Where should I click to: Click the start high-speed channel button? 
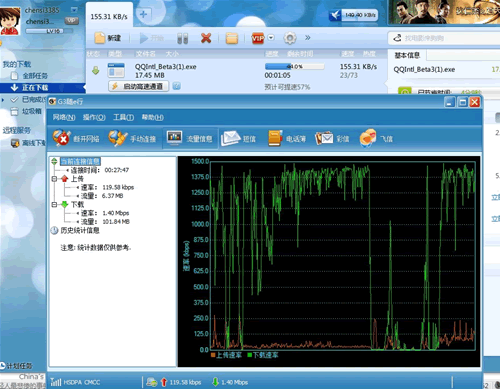(139, 86)
